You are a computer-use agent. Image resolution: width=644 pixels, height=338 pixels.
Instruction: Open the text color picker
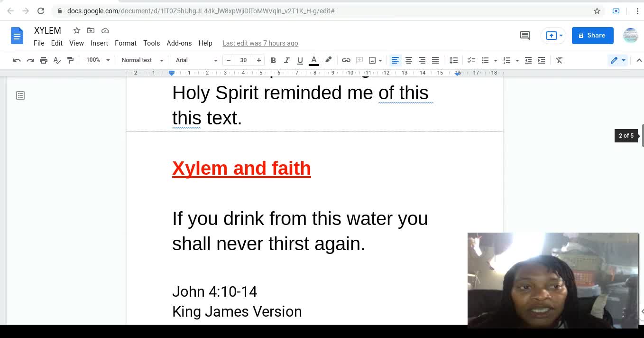pos(314,60)
